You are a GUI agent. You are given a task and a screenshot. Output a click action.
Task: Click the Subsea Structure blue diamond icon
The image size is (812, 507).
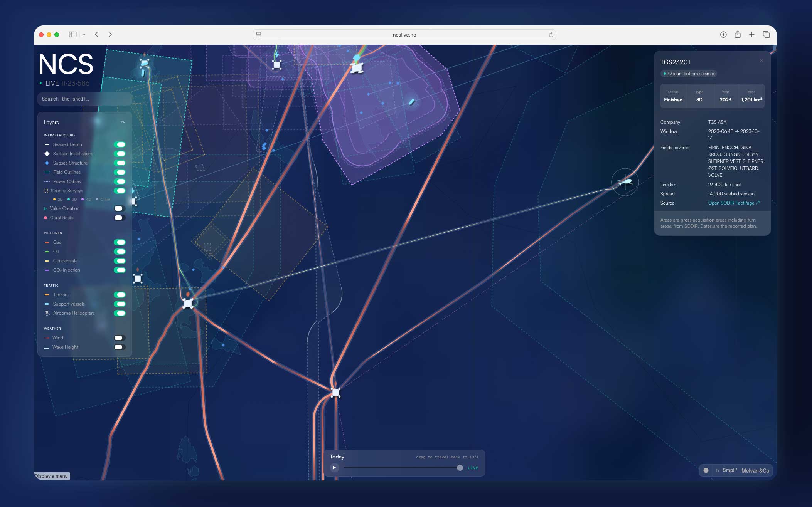(47, 163)
